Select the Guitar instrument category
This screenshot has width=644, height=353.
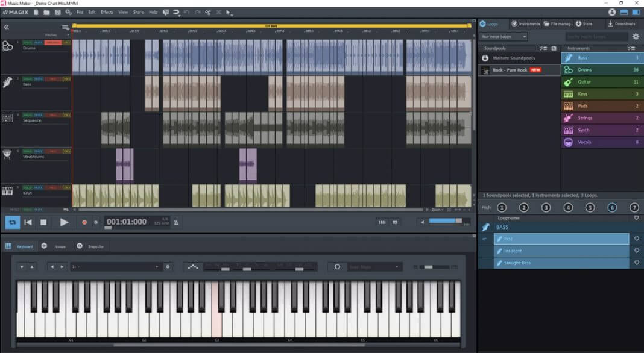(x=584, y=82)
